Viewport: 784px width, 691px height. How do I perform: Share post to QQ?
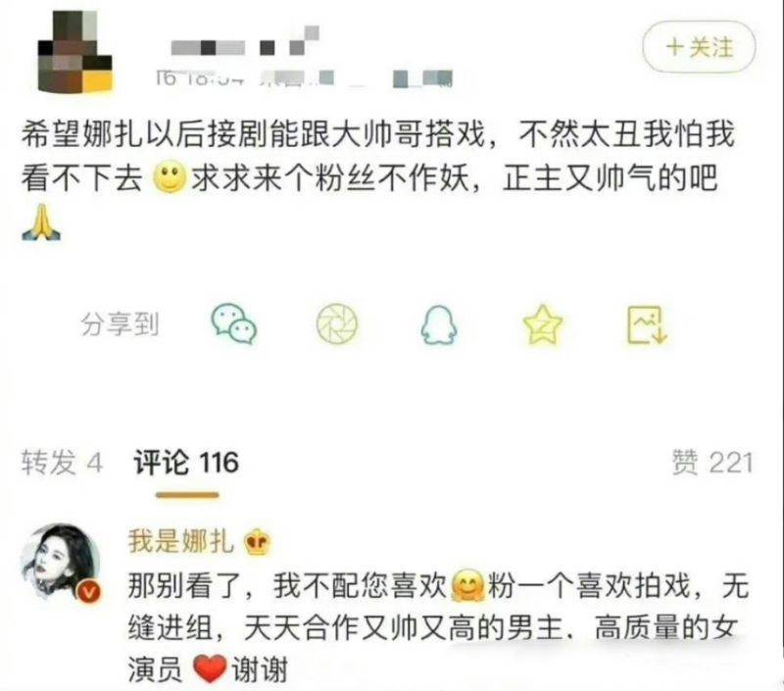pyautogui.click(x=438, y=324)
